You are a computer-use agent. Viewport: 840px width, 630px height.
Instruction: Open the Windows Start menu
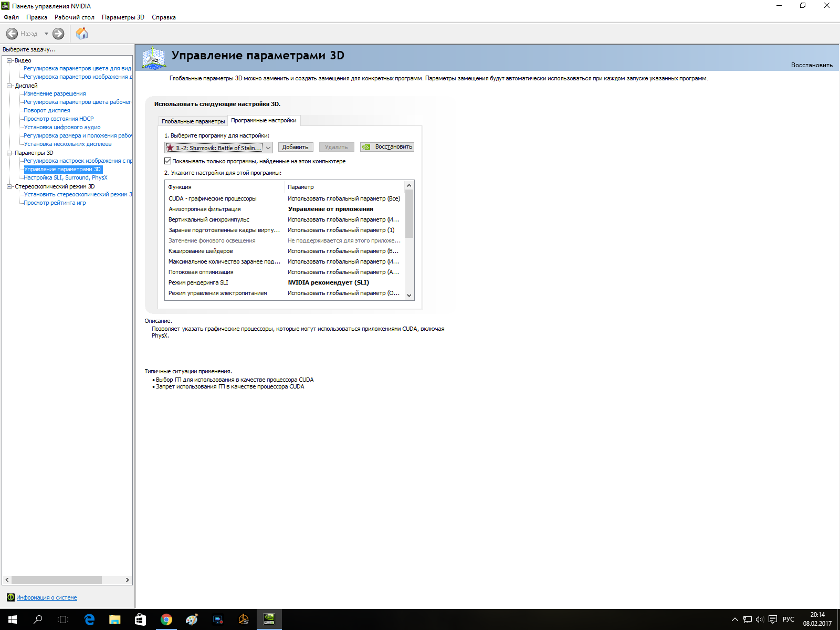13,619
